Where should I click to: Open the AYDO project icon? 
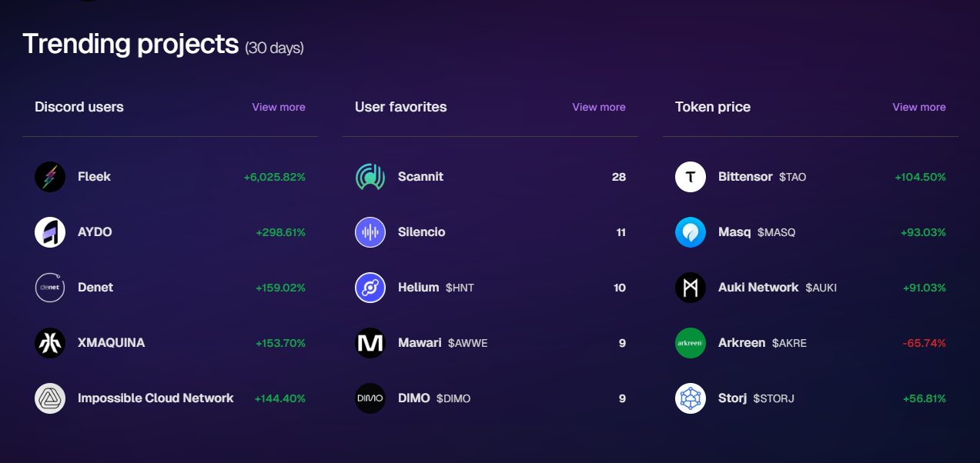click(50, 232)
